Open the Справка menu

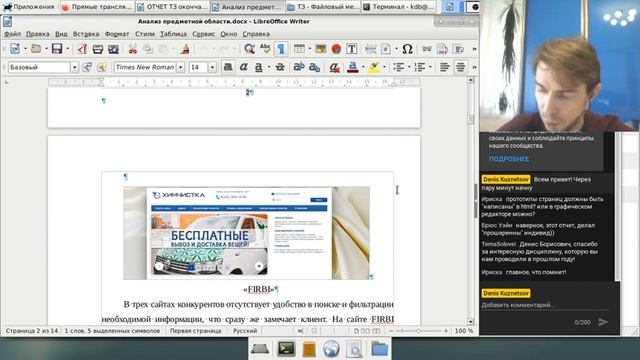tap(256, 34)
